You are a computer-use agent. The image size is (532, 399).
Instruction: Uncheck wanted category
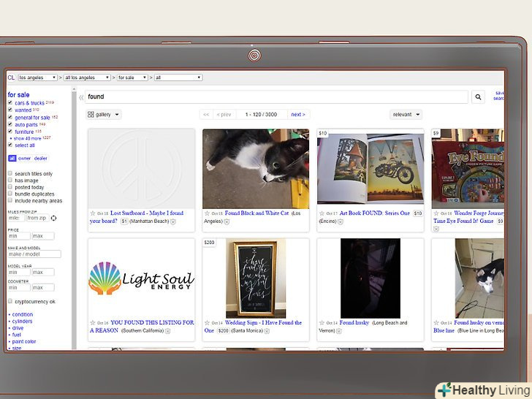click(10, 110)
